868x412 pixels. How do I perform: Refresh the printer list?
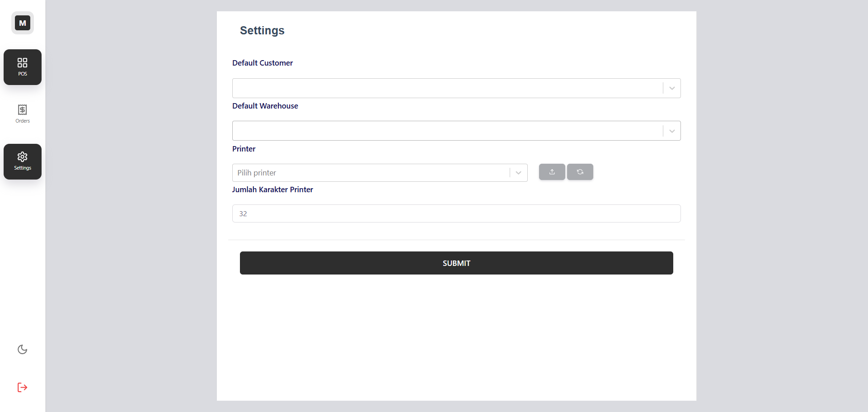coord(580,172)
